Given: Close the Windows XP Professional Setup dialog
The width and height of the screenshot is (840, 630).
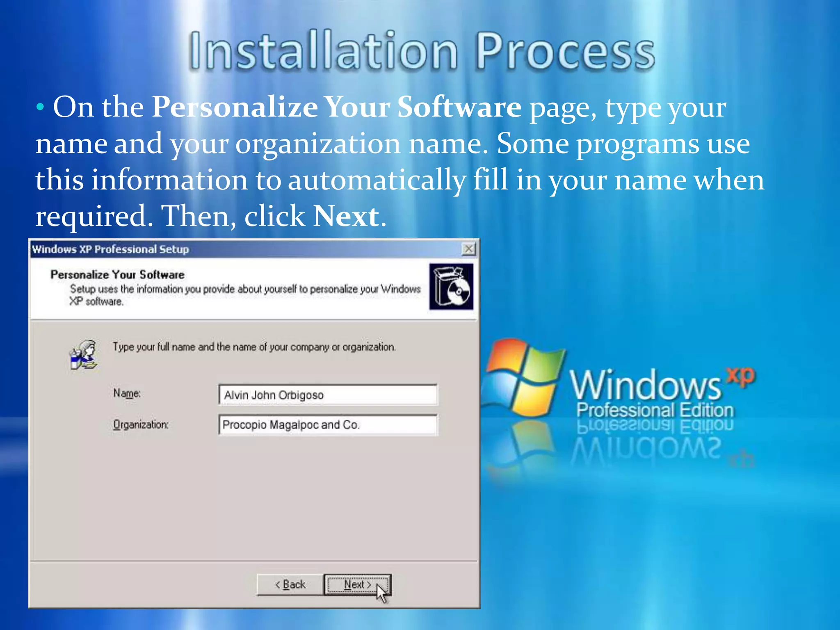Looking at the screenshot, I should click(x=468, y=249).
